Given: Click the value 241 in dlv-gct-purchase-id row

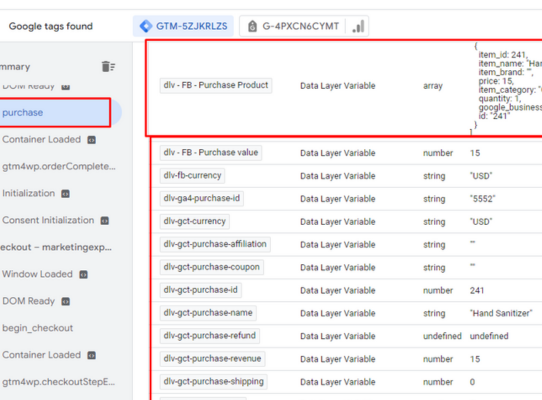Looking at the screenshot, I should click(x=477, y=290).
